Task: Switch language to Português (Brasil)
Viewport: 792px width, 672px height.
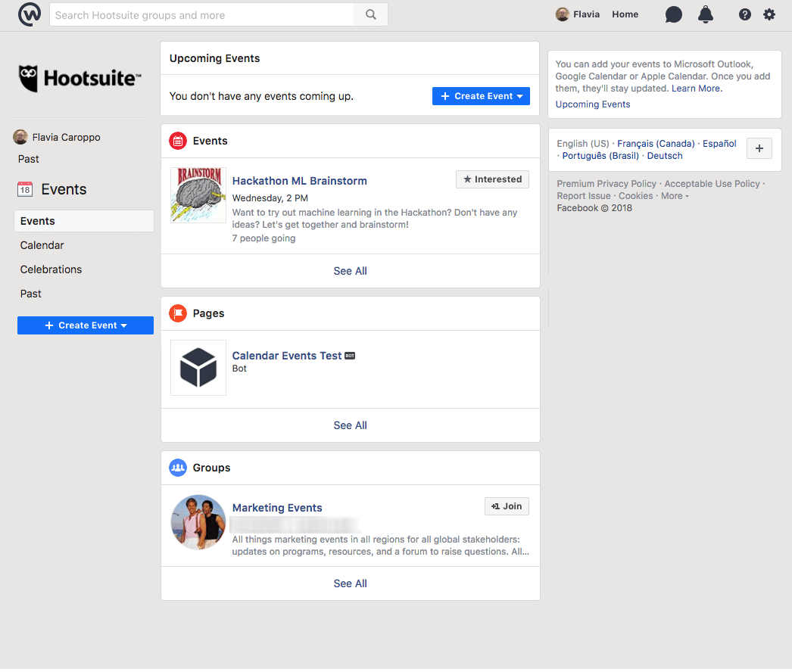Action: [600, 156]
